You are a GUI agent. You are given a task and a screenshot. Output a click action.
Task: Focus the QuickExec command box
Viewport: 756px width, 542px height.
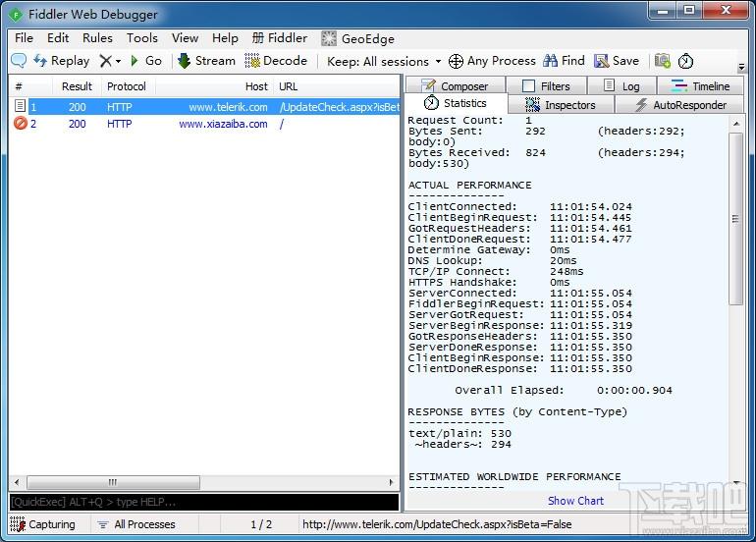pyautogui.click(x=204, y=502)
